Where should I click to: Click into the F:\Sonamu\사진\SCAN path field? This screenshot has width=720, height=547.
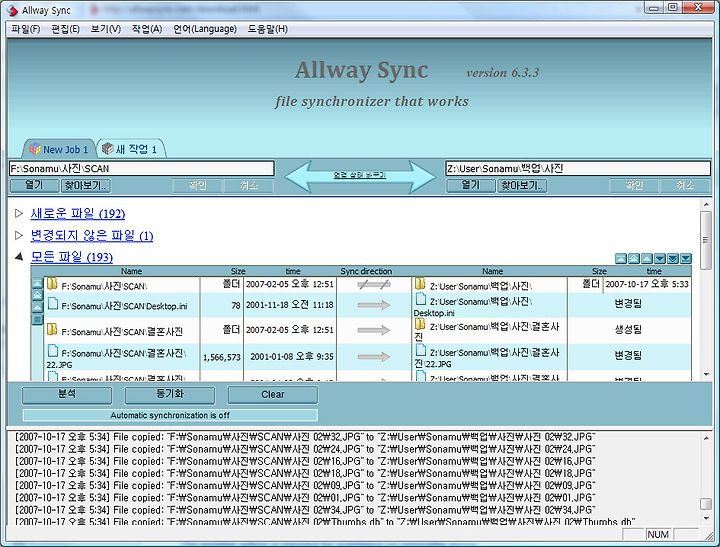click(142, 169)
